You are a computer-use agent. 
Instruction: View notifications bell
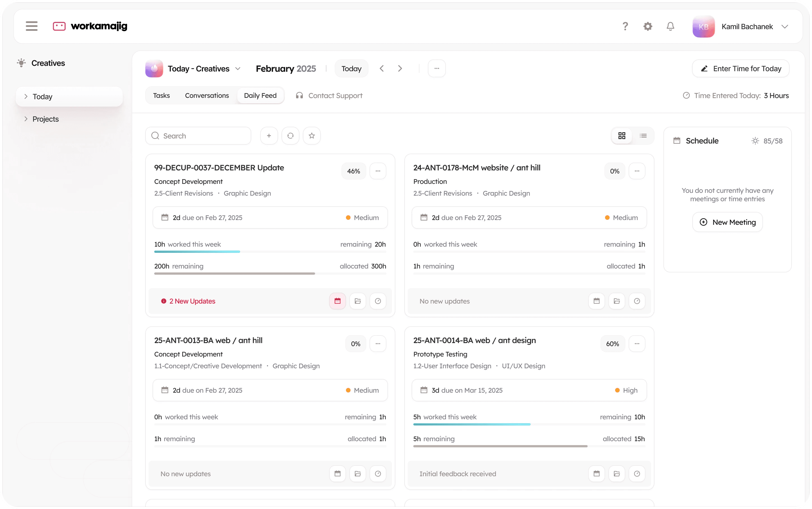click(670, 26)
